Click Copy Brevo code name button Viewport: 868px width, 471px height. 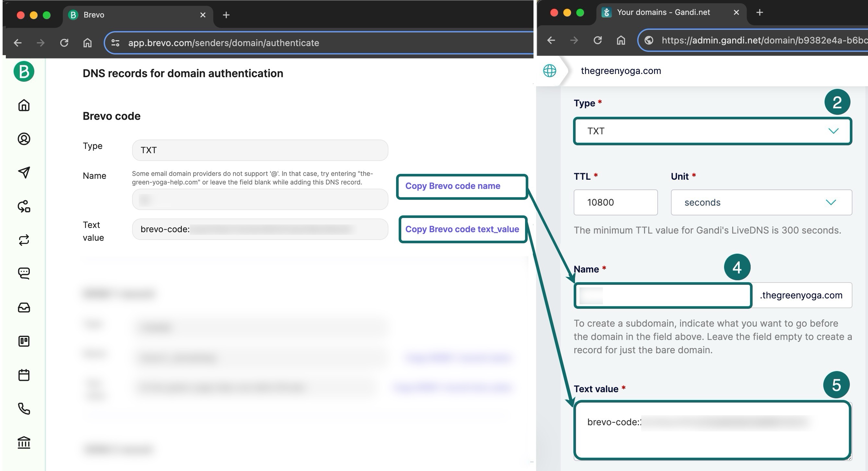point(453,186)
